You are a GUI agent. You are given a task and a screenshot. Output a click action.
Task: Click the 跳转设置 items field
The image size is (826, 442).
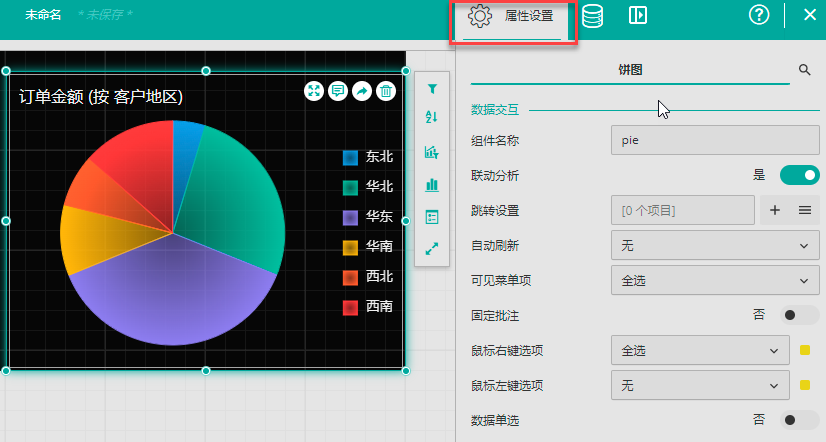683,210
